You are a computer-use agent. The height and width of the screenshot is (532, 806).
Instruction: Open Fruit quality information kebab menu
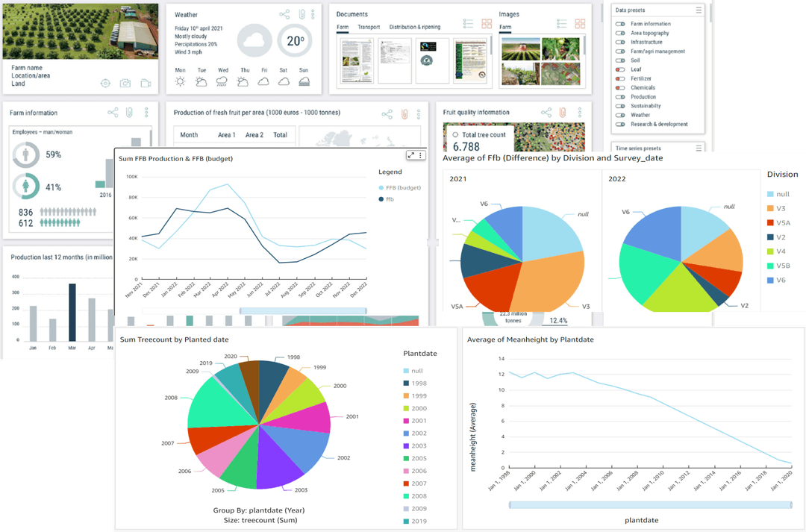coord(579,113)
